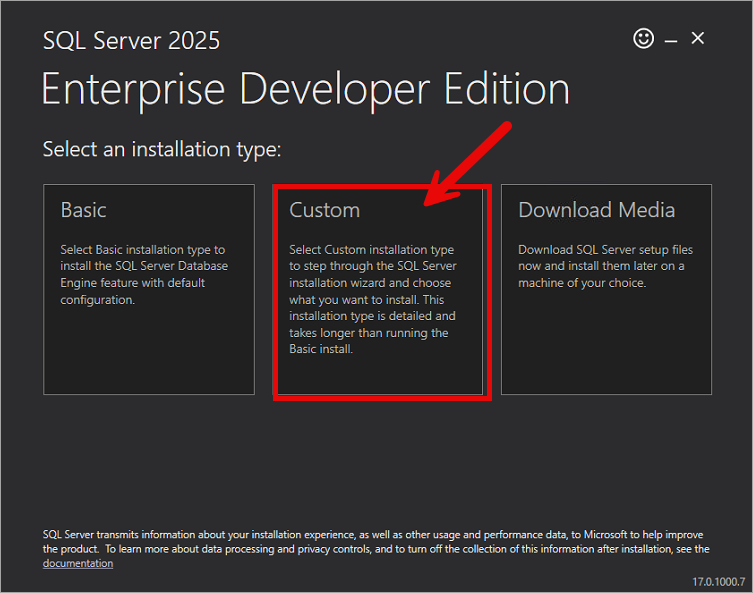The height and width of the screenshot is (593, 753).
Task: Click the data collection privacy notice text
Action: pyautogui.click(x=375, y=542)
